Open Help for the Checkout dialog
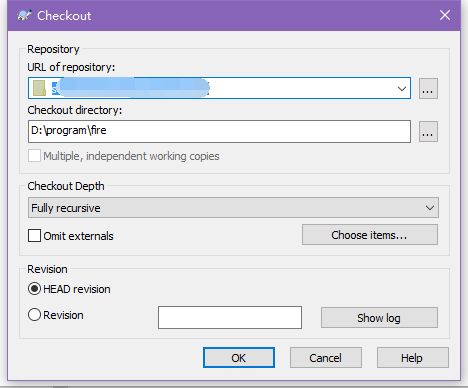Image resolution: width=468 pixels, height=388 pixels. 413,358
